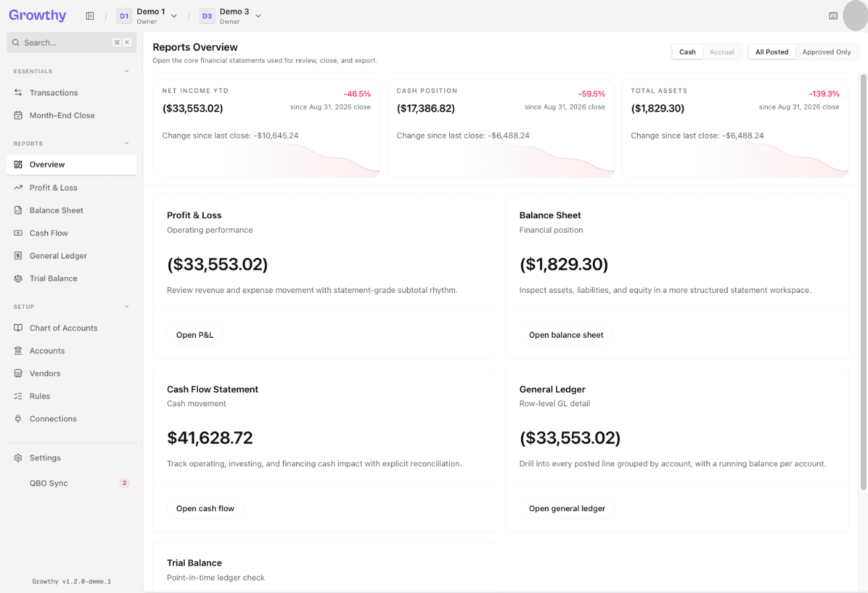This screenshot has width=868, height=593.
Task: Collapse the sidebar with the panel icon
Action: coord(90,16)
